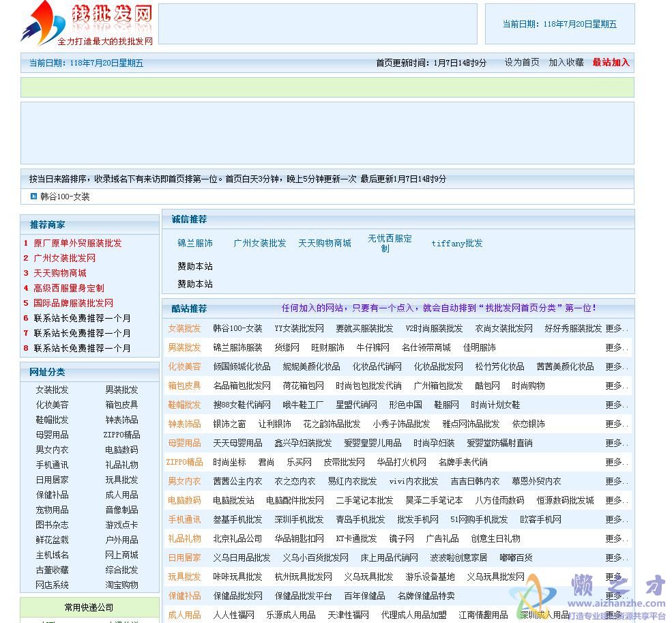Expand 更多 in the 钟表饰品 row
This screenshot has height=623, width=672.
point(617,424)
